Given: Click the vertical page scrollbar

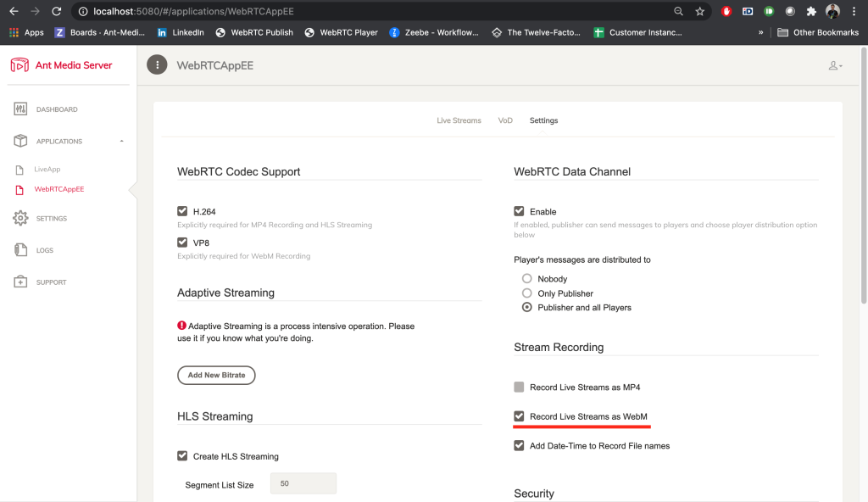Looking at the screenshot, I should tap(864, 176).
